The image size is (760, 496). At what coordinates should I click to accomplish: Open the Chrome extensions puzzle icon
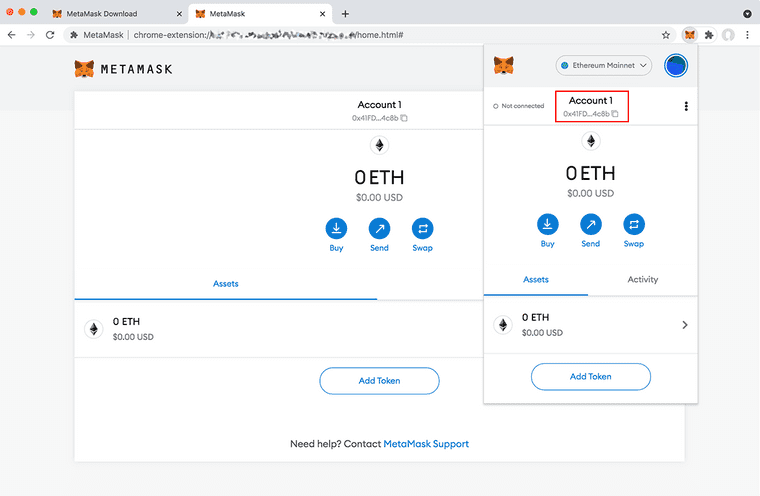click(709, 35)
